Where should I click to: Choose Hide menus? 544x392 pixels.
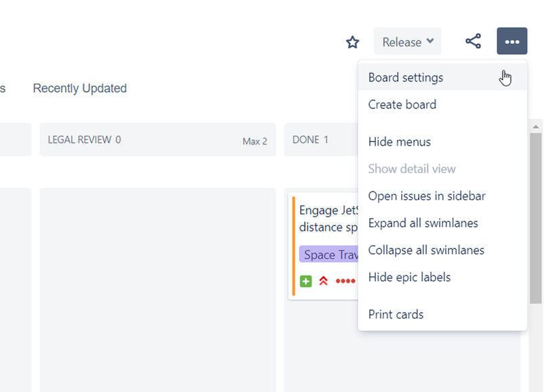pos(399,141)
